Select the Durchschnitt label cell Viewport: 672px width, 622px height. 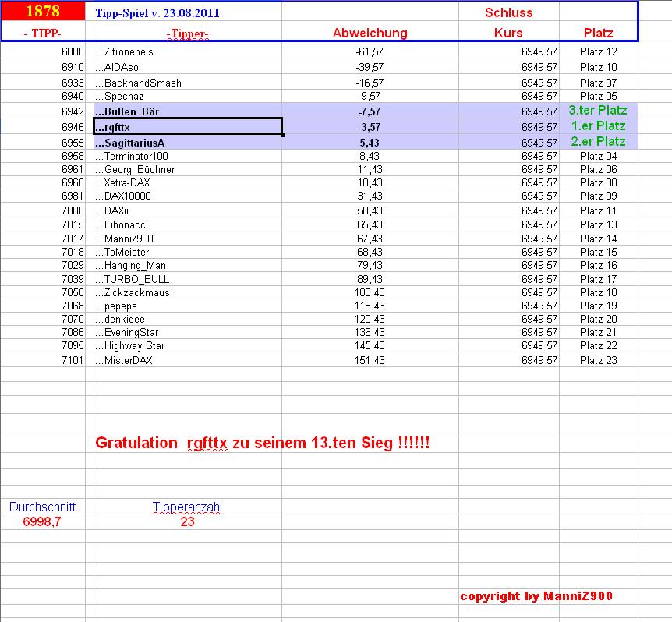42,507
